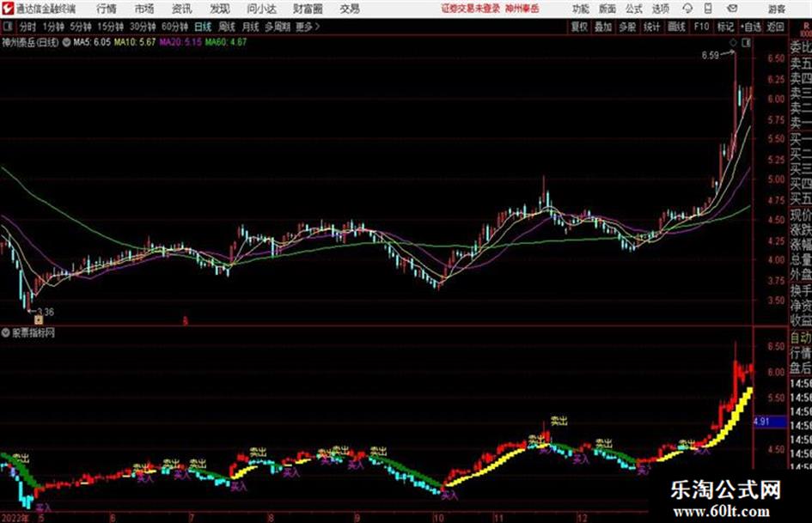The height and width of the screenshot is (523, 812).
Task: Click the mail envelope icon
Action: click(x=732, y=9)
